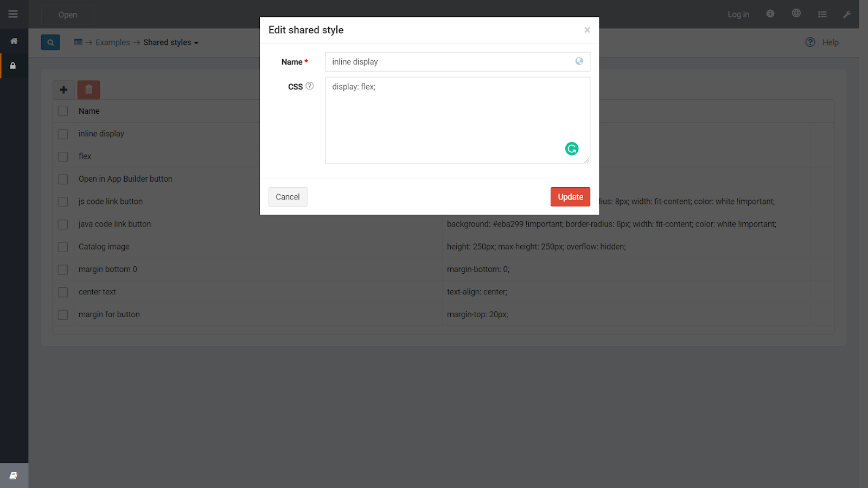Click the 'text-align: center;' CSS cell

tap(477, 292)
